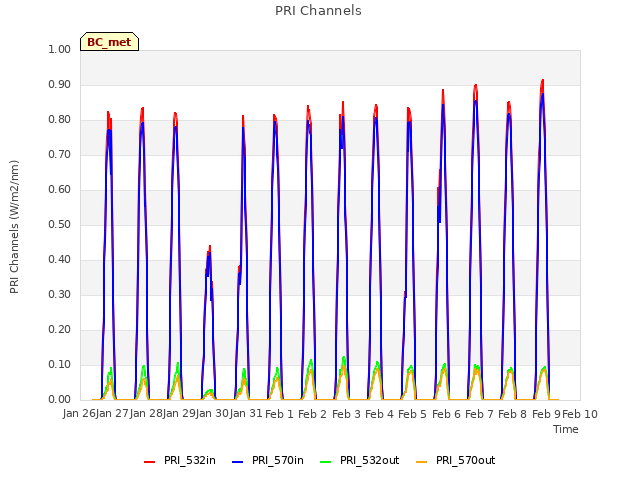640x480 pixels.
Task: Click the Jan 26 x-axis date label
Action: 79,414
